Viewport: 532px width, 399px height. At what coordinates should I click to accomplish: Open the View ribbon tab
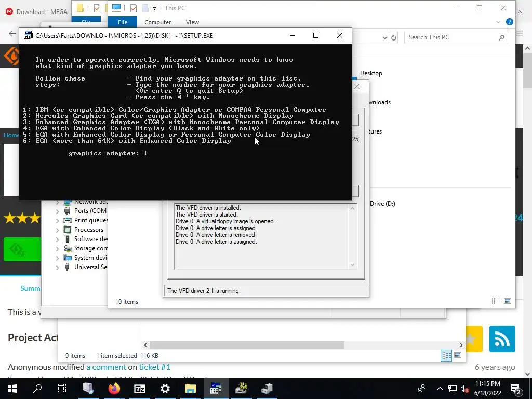(192, 22)
